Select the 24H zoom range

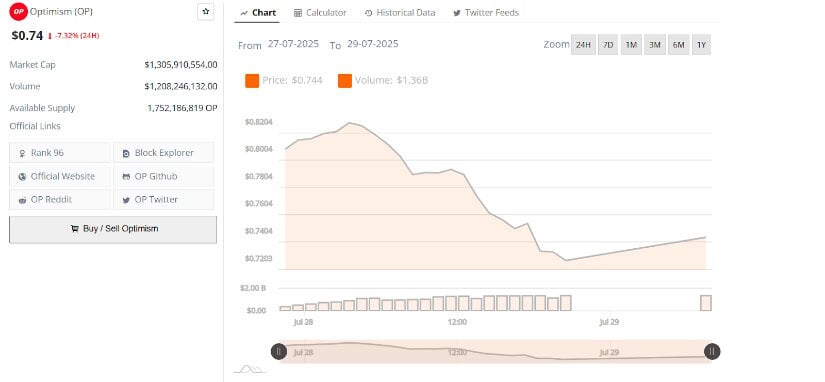583,45
